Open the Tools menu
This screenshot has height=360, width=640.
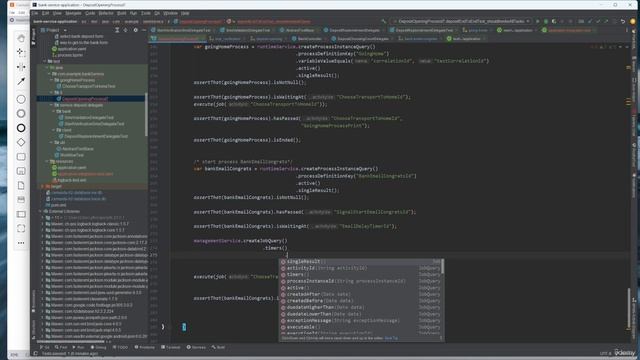(146, 13)
